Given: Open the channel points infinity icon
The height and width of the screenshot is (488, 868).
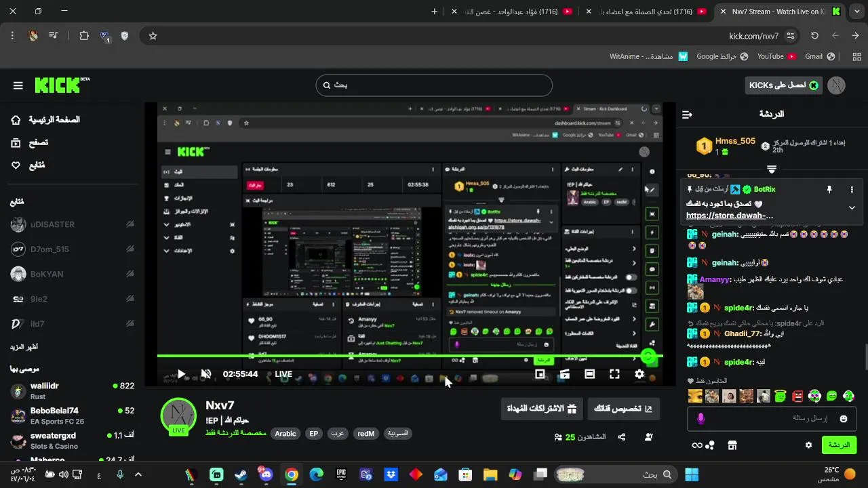Looking at the screenshot, I should pyautogui.click(x=697, y=445).
